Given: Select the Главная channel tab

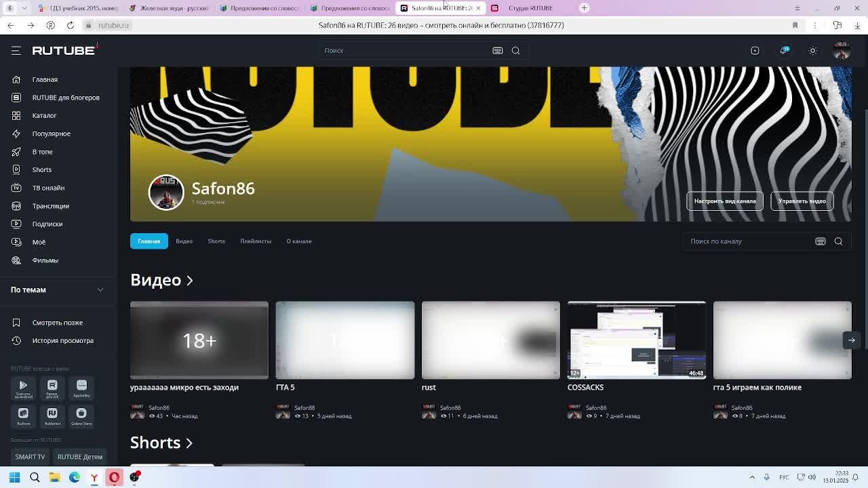Looking at the screenshot, I should pos(149,241).
